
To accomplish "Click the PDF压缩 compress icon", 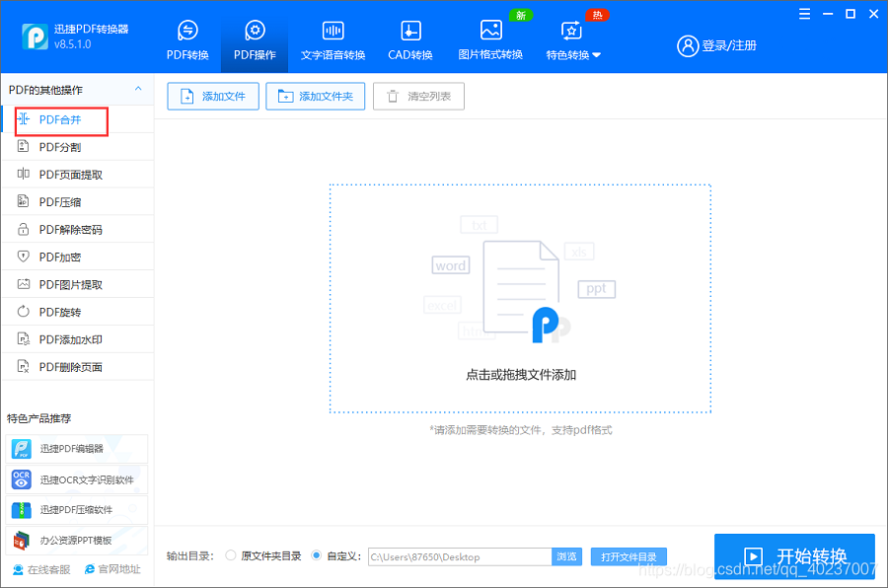I will click(24, 201).
